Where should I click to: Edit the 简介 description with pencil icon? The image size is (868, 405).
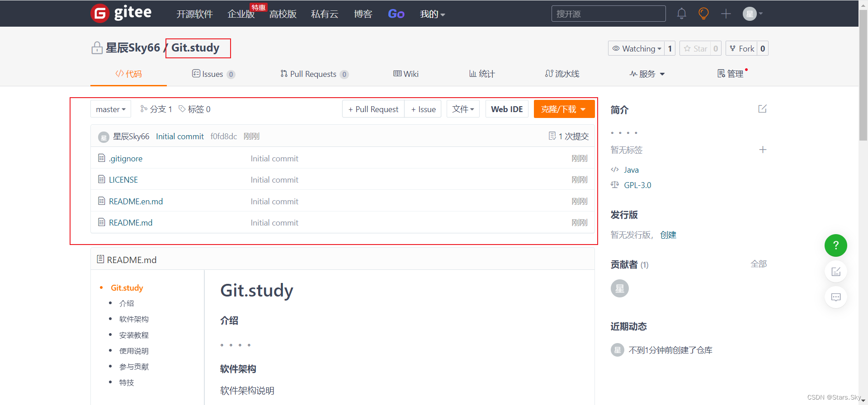tap(762, 109)
